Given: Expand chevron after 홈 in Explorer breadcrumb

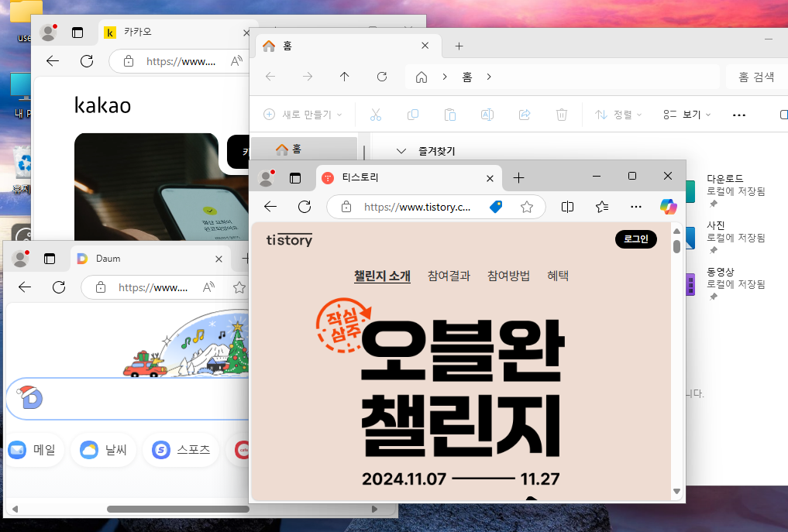Looking at the screenshot, I should click(488, 77).
